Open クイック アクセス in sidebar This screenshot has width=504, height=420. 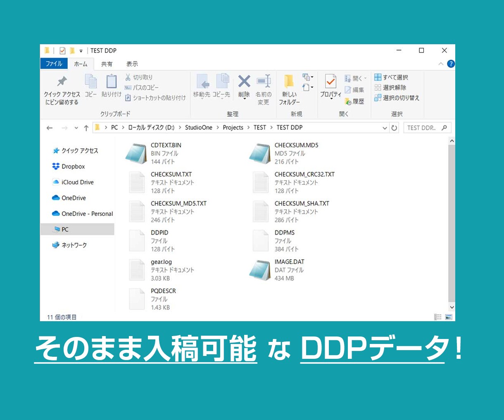coord(76,150)
